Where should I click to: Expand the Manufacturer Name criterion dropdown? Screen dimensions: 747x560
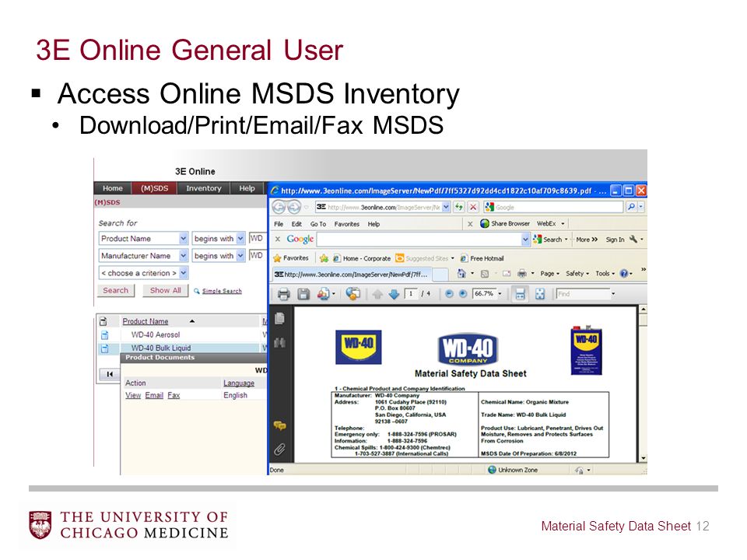[x=184, y=256]
